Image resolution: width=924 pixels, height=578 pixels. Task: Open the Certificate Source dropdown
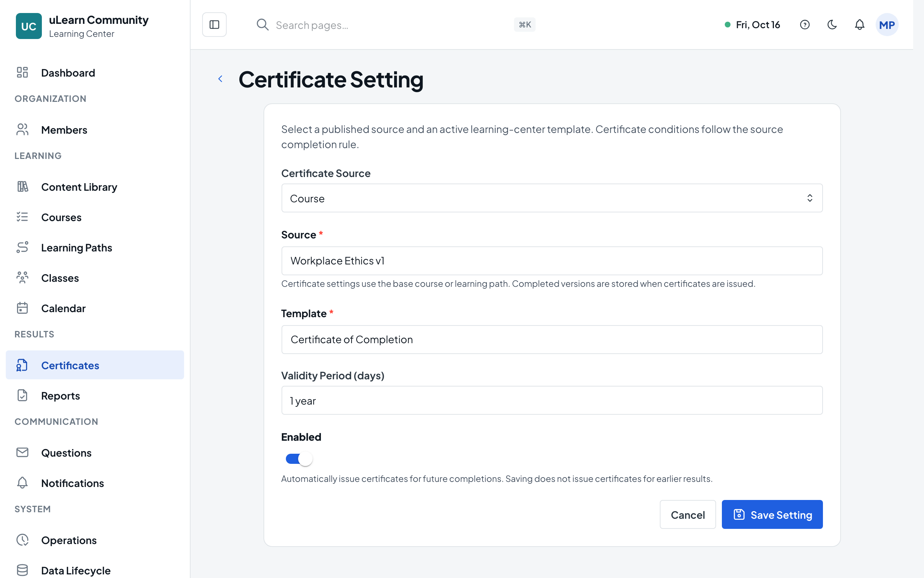[552, 198]
